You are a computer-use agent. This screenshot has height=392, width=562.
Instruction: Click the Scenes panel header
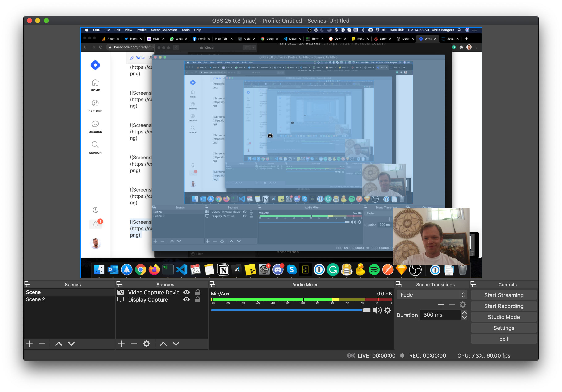[73, 284]
